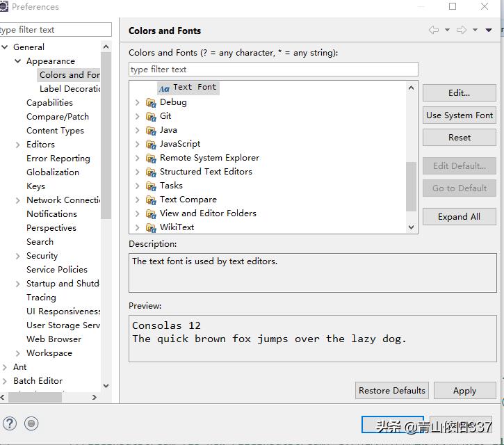Expand the Java colors category
Viewport: 504px width, 445px height.
(x=137, y=130)
